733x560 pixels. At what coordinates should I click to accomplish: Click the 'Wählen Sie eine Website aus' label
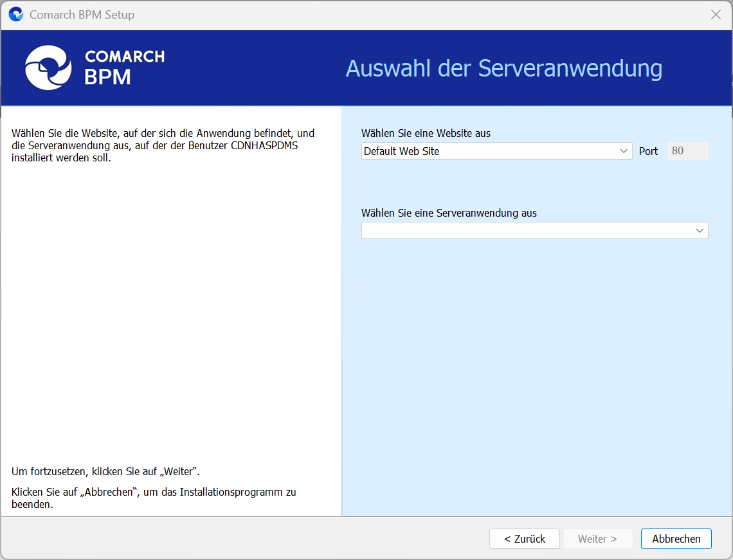426,134
